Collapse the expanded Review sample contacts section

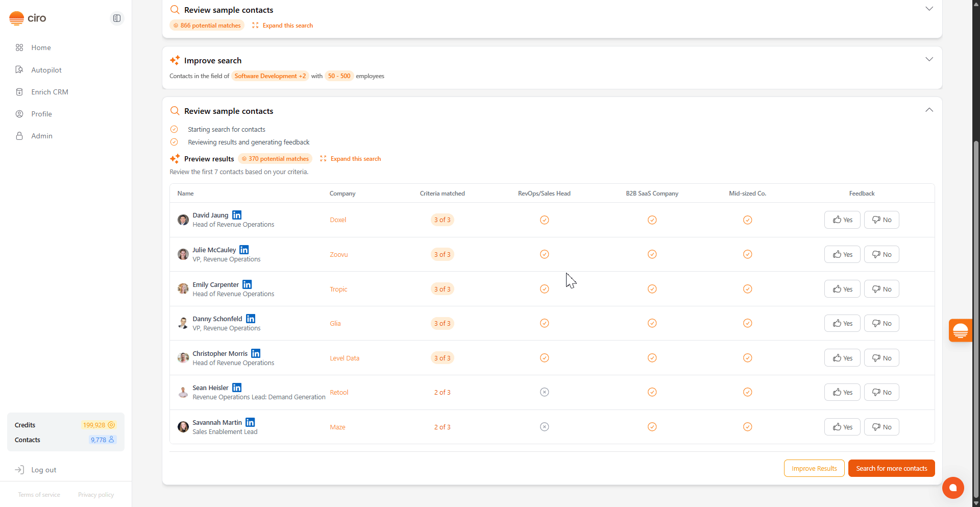click(x=929, y=110)
